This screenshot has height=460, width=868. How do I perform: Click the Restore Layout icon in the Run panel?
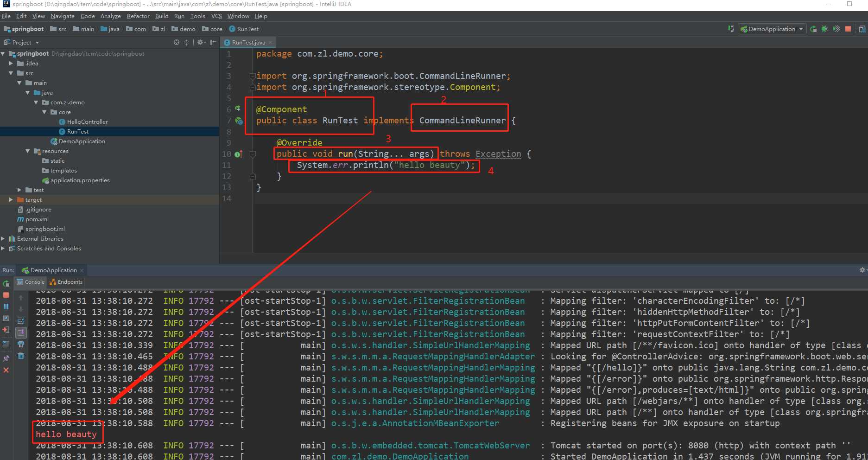pos(6,344)
